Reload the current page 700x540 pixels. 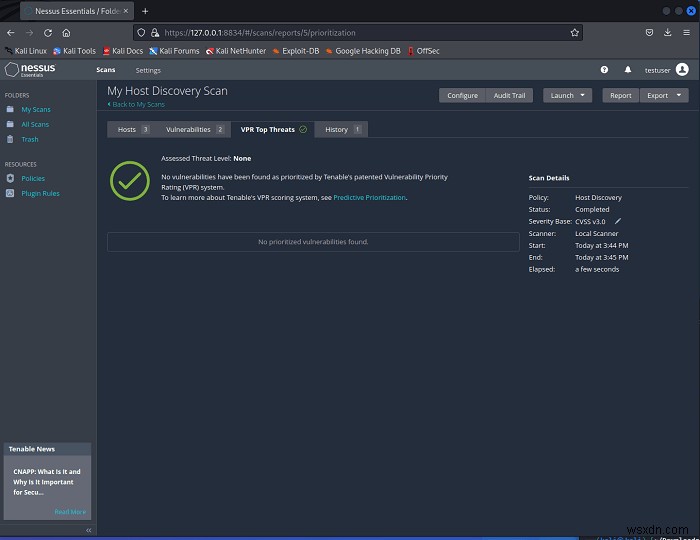point(48,33)
